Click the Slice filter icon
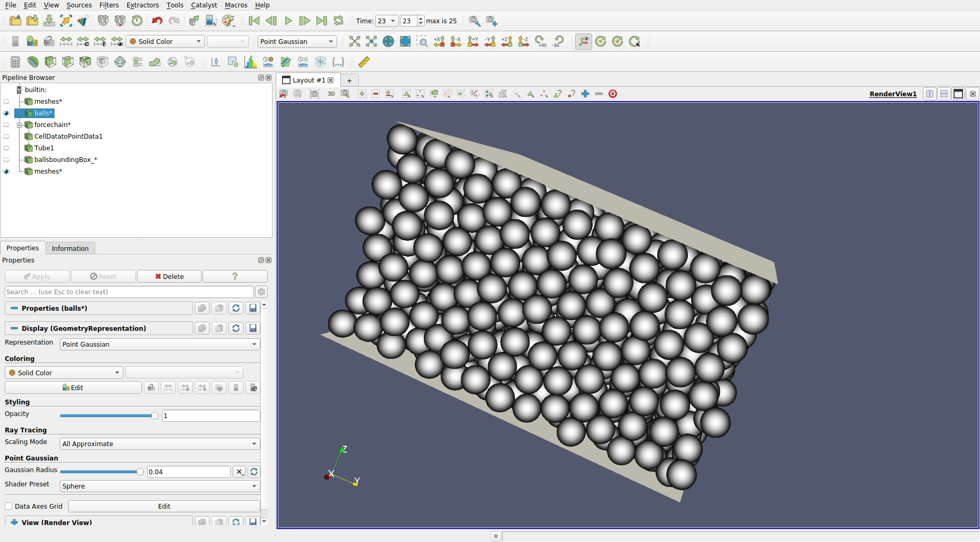 68,62
